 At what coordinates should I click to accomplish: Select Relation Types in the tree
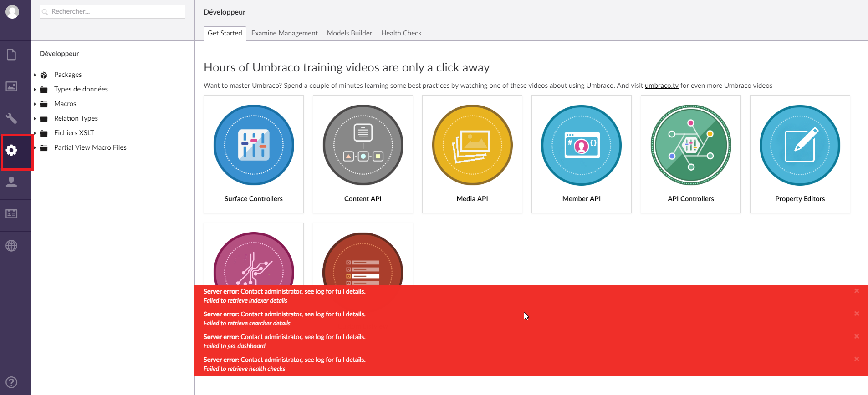pyautogui.click(x=76, y=118)
